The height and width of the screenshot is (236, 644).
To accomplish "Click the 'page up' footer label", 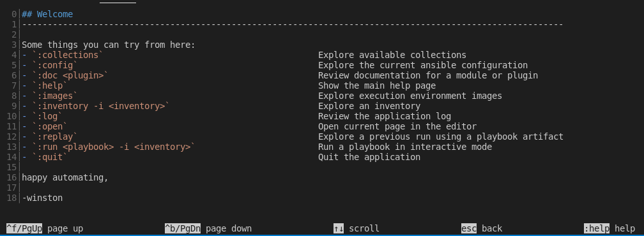I will pos(65,228).
